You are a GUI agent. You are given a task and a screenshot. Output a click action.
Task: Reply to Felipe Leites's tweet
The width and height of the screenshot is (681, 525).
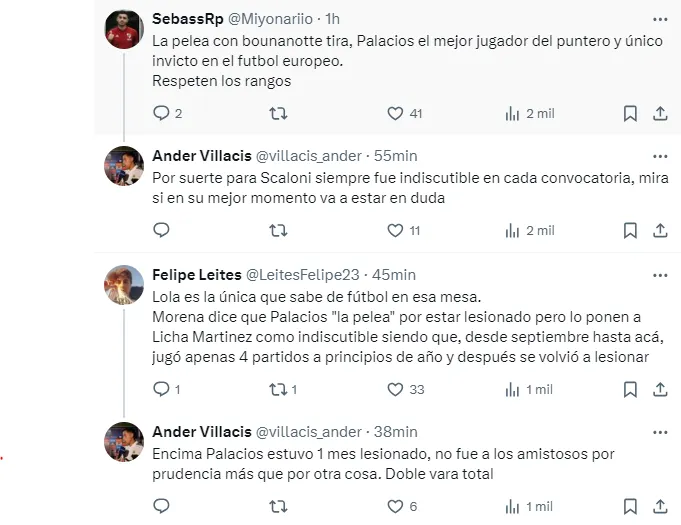click(x=162, y=389)
